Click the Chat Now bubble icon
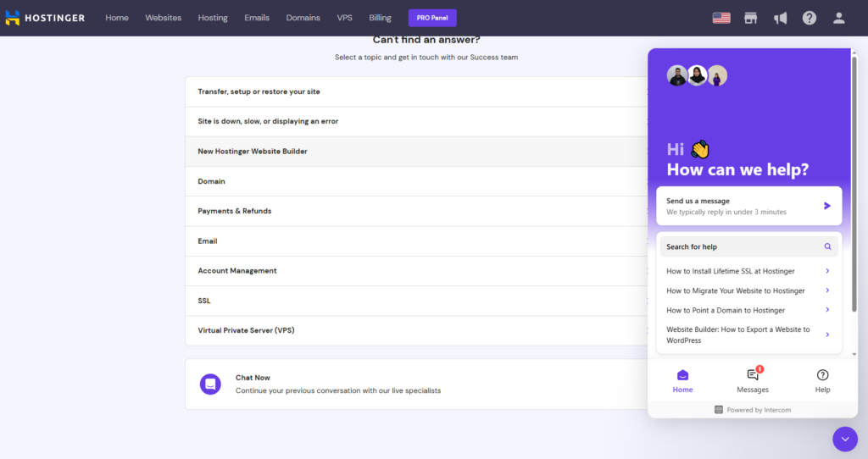868x459 pixels. [210, 384]
